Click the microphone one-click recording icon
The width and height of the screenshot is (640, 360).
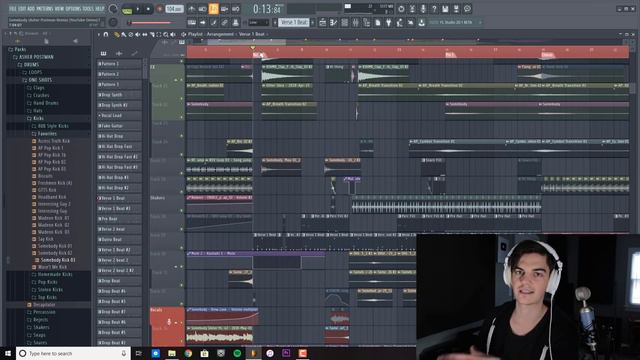click(x=423, y=9)
